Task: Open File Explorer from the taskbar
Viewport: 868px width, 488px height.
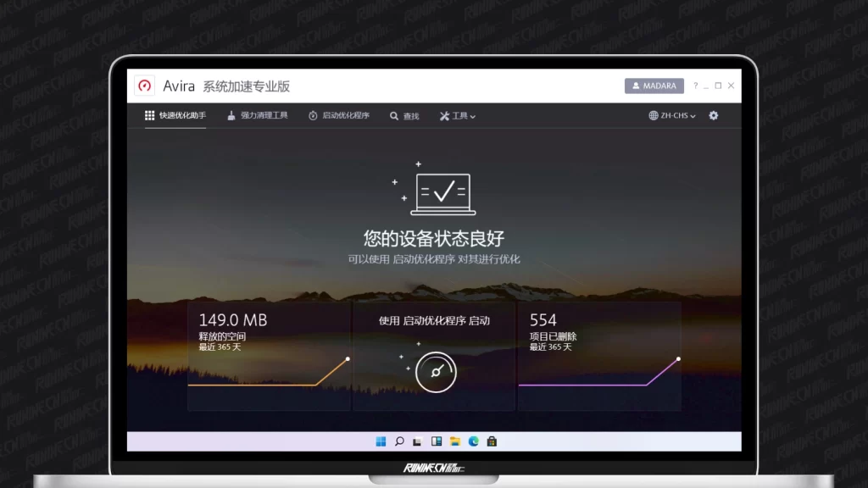Action: (455, 441)
